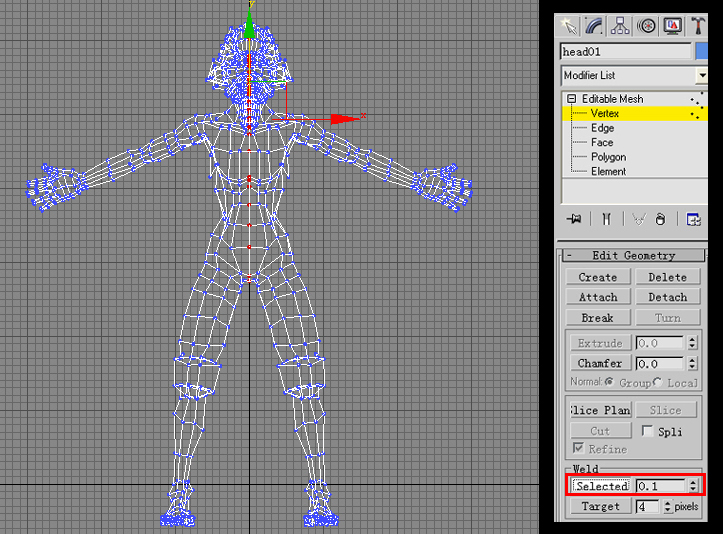Select Edge sub-object level
723x534 pixels.
coord(602,128)
